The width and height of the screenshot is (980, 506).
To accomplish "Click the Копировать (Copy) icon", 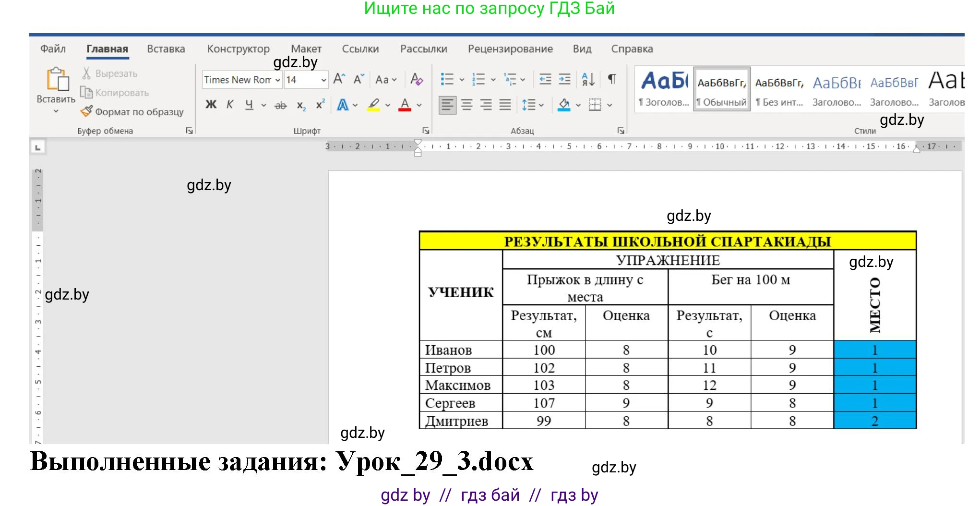I will (x=86, y=92).
